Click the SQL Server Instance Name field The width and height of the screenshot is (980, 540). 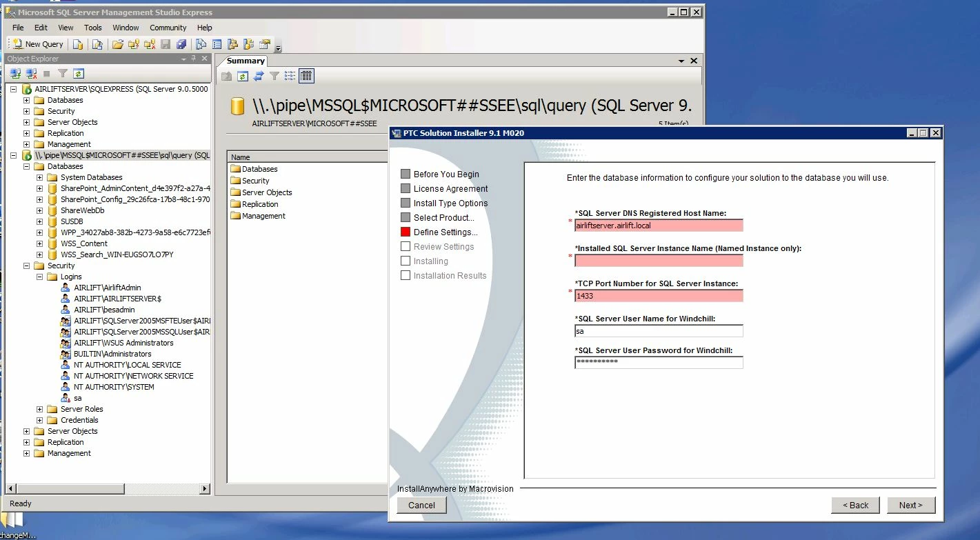(659, 261)
